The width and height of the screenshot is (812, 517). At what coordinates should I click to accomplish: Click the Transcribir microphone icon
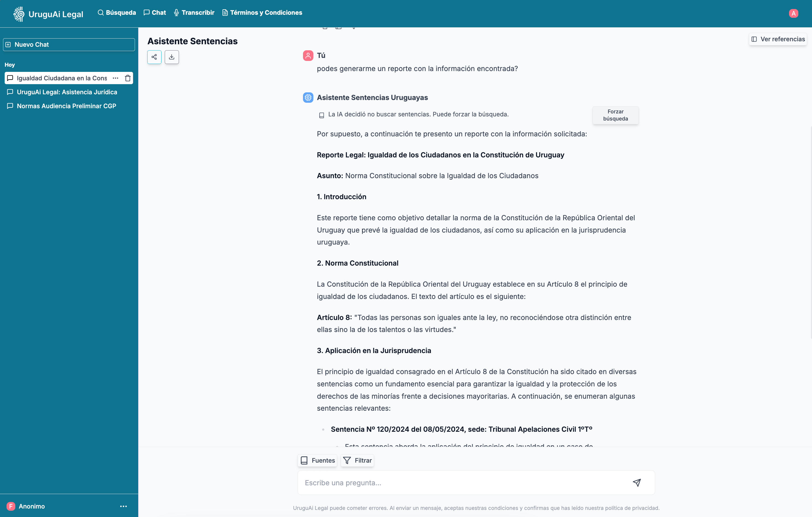(x=176, y=13)
